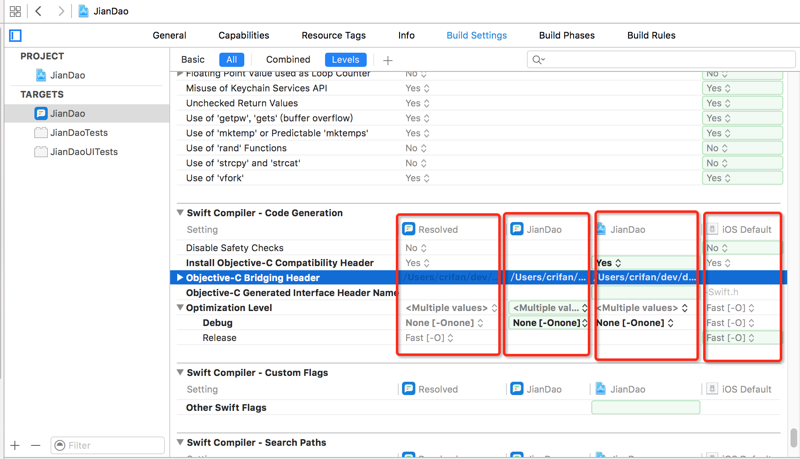Change project-level Install Objective-C Compatibility Header value
Image resolution: width=800 pixels, height=459 pixels.
coord(609,263)
